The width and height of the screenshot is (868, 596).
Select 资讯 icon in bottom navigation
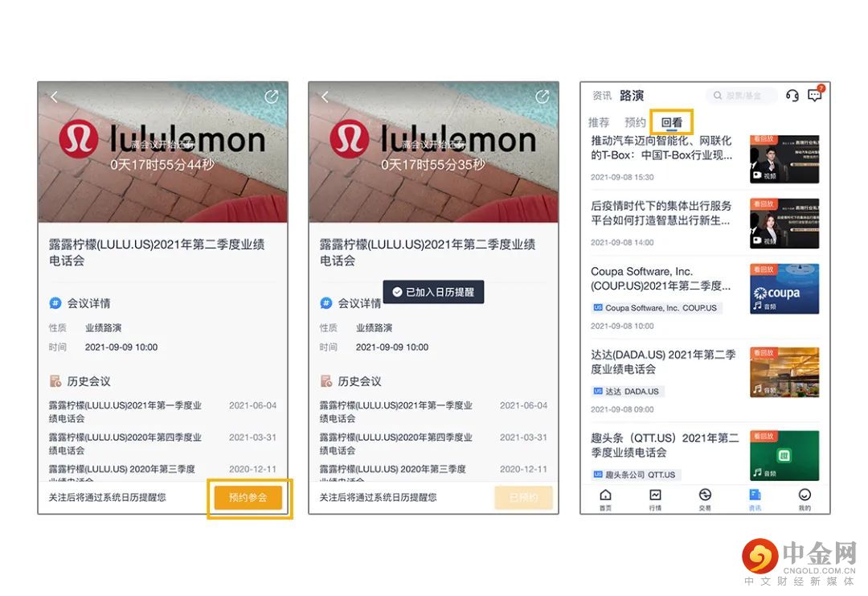[755, 499]
